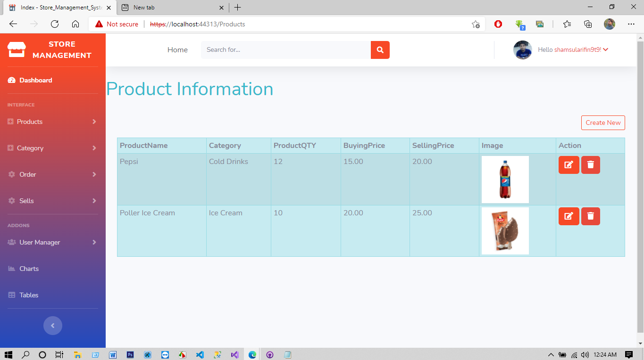The image size is (644, 360).
Task: Open the Charts section icon
Action: pyautogui.click(x=10, y=269)
